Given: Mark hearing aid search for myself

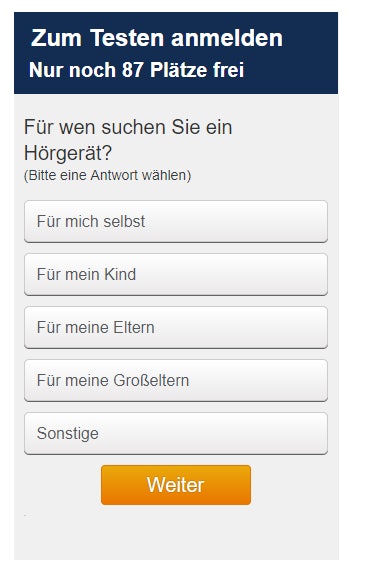Looking at the screenshot, I should [176, 221].
